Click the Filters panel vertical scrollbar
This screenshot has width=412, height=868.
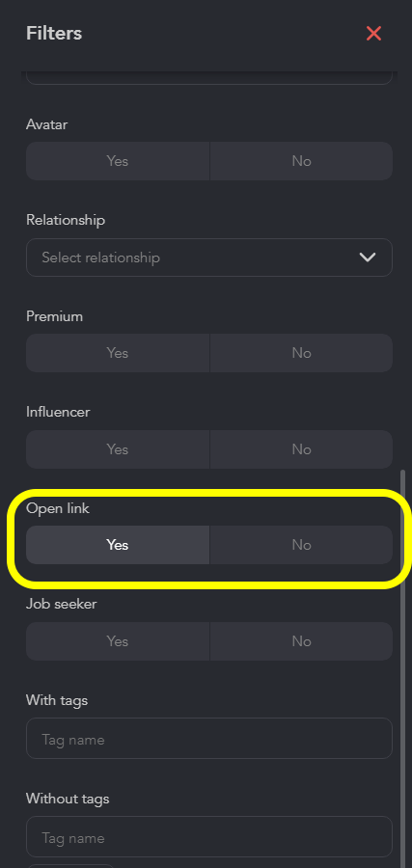click(x=402, y=666)
